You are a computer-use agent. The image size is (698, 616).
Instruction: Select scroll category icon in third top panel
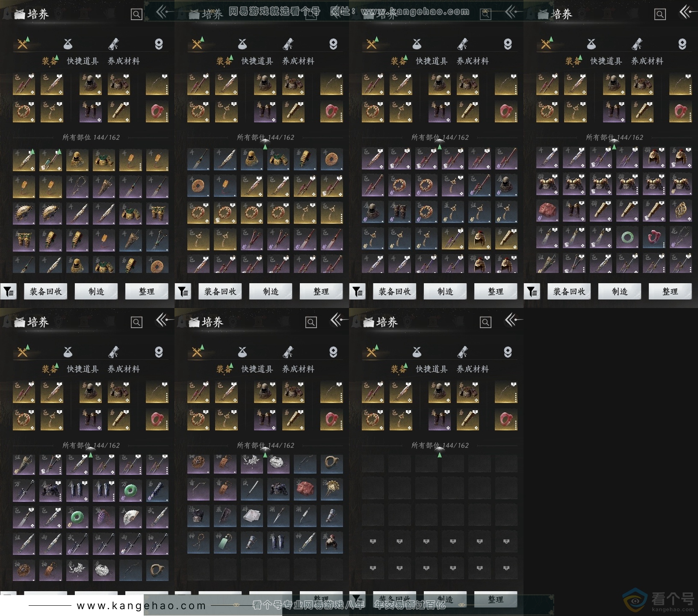pos(462,44)
